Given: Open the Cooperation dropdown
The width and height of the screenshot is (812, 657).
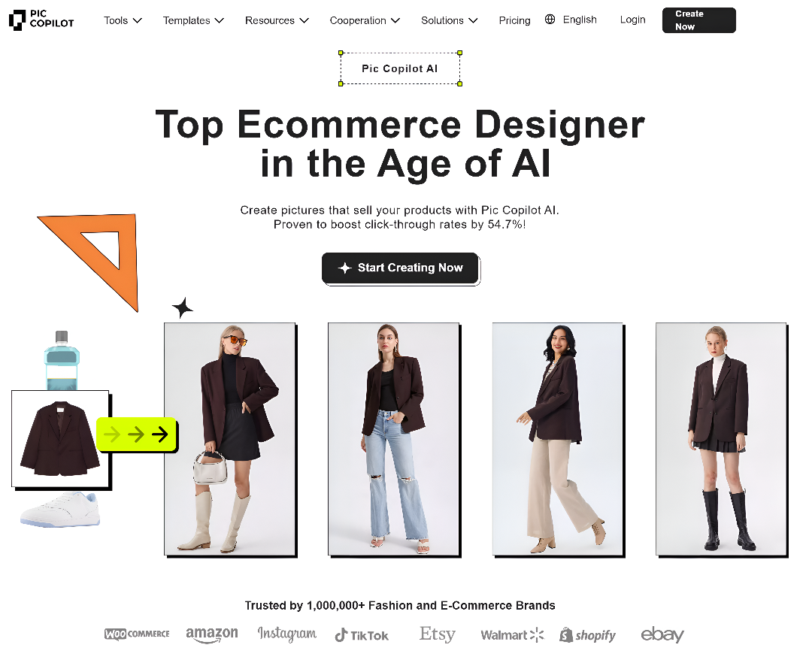Looking at the screenshot, I should [x=365, y=20].
